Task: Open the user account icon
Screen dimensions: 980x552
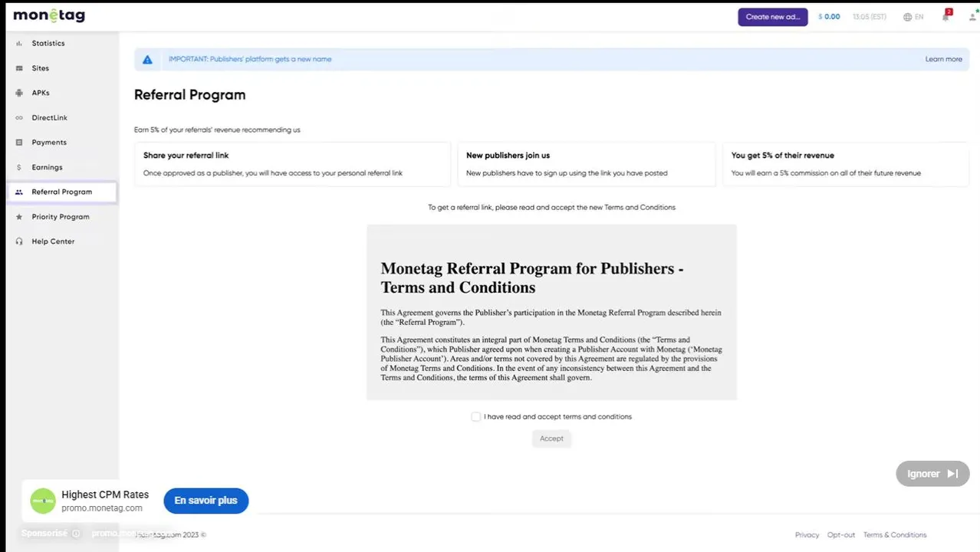Action: pyautogui.click(x=972, y=17)
